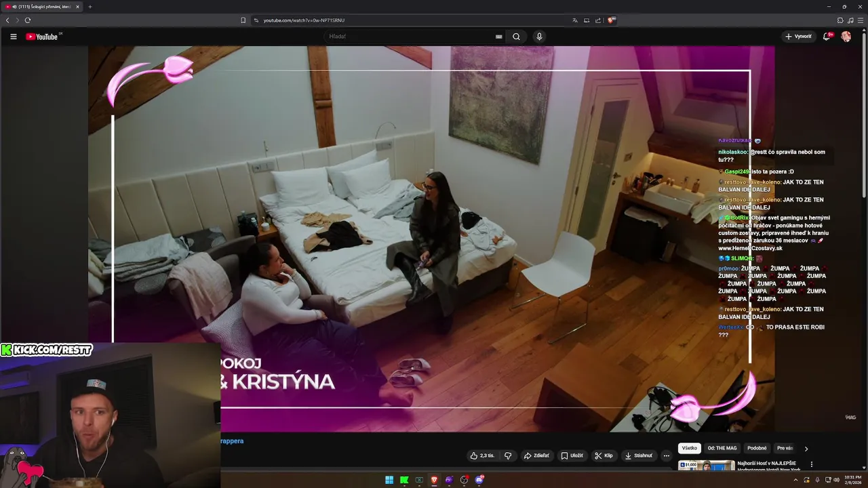Select the Podobné filter chip
868x488 pixels.
point(757,448)
